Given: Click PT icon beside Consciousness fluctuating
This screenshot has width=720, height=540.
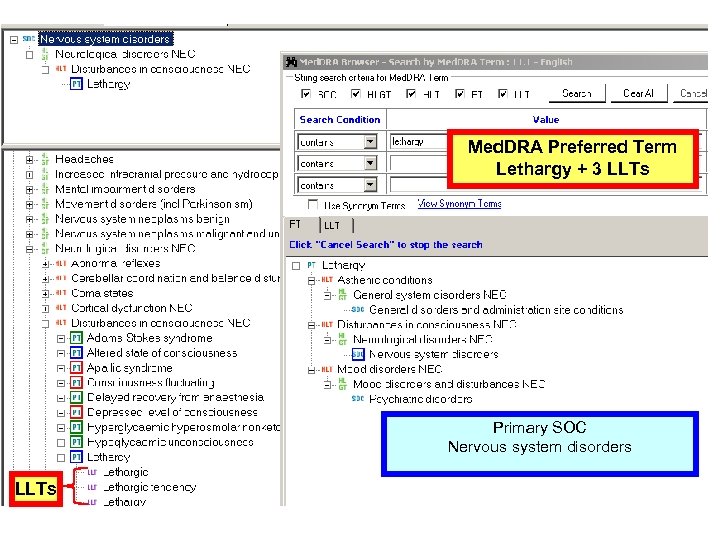Looking at the screenshot, I should tap(76, 383).
